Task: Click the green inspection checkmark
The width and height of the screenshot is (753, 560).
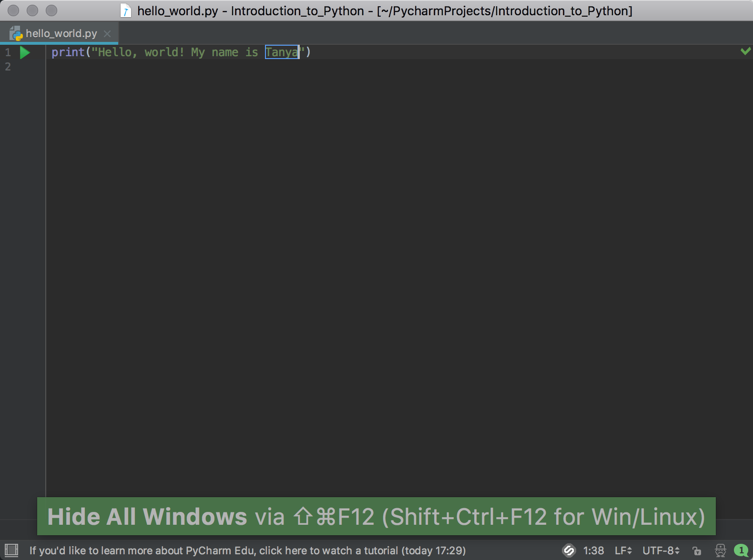Action: [x=746, y=51]
